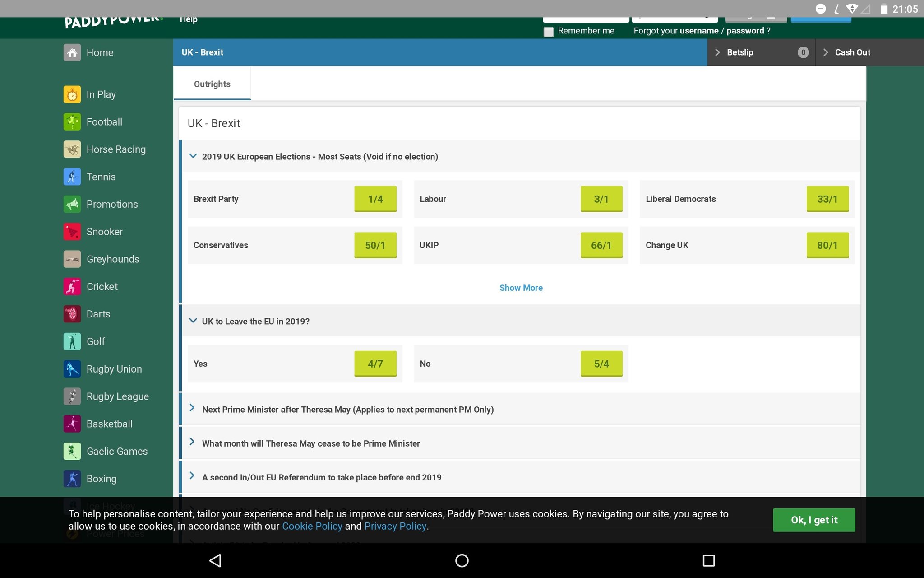The height and width of the screenshot is (578, 924).
Task: Open the Promotions megaphone icon
Action: (x=72, y=204)
